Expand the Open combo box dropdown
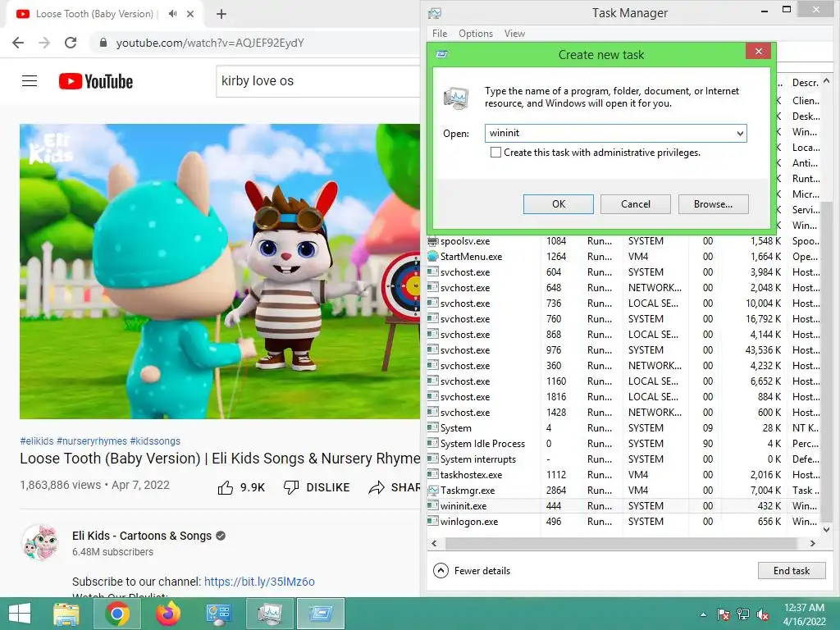The height and width of the screenshot is (630, 840). coord(740,134)
